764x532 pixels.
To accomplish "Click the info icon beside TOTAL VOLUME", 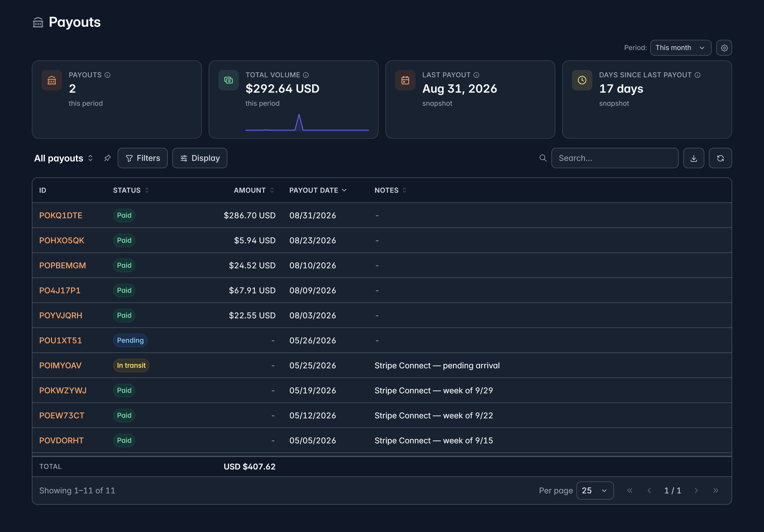I will (x=306, y=75).
